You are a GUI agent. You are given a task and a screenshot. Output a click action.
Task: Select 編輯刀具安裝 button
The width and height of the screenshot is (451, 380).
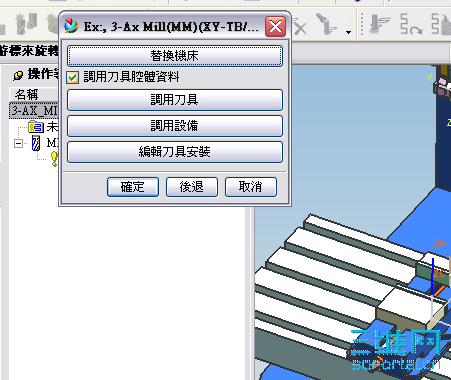pos(175,152)
